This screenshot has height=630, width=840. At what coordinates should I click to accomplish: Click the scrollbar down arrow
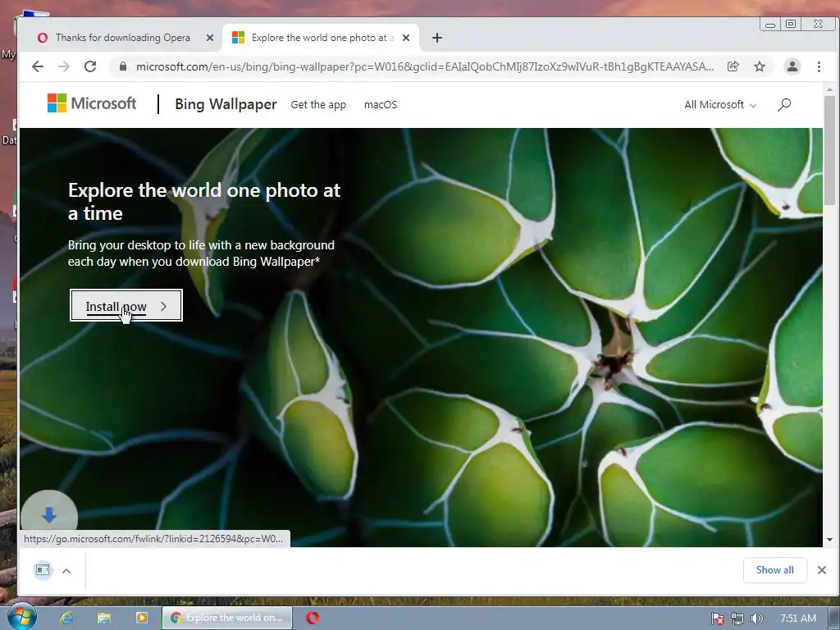pyautogui.click(x=829, y=540)
